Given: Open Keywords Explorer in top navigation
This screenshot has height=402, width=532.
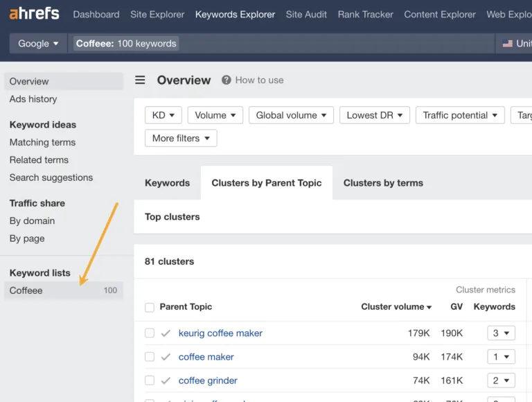Looking at the screenshot, I should (235, 15).
